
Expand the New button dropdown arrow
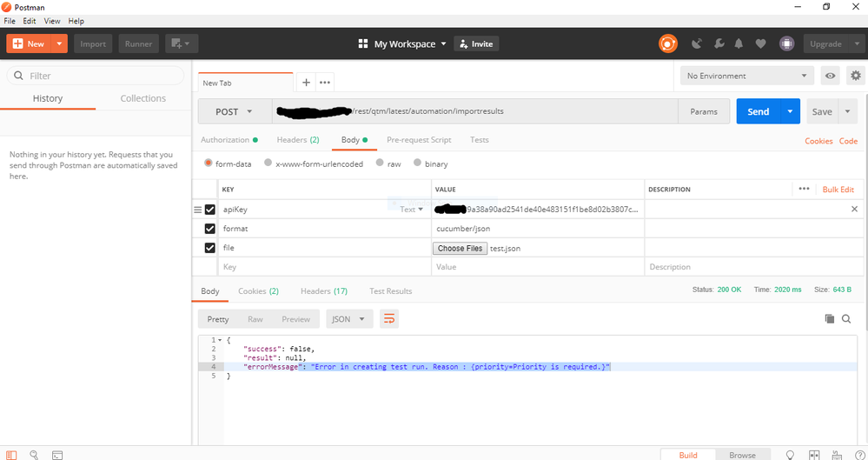point(59,43)
